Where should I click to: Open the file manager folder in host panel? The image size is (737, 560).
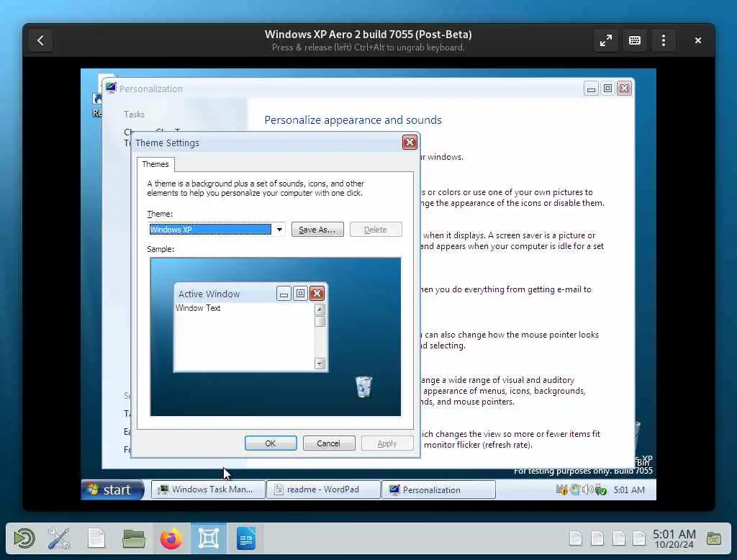click(x=133, y=538)
